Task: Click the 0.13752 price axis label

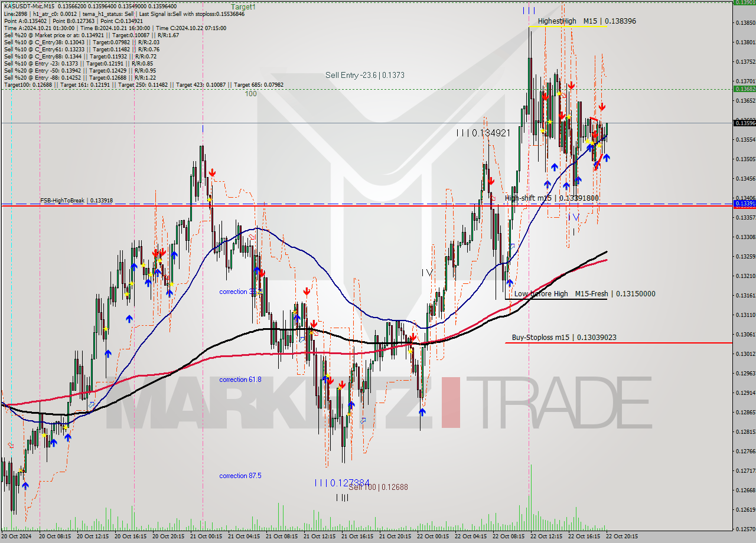Action: [x=745, y=61]
